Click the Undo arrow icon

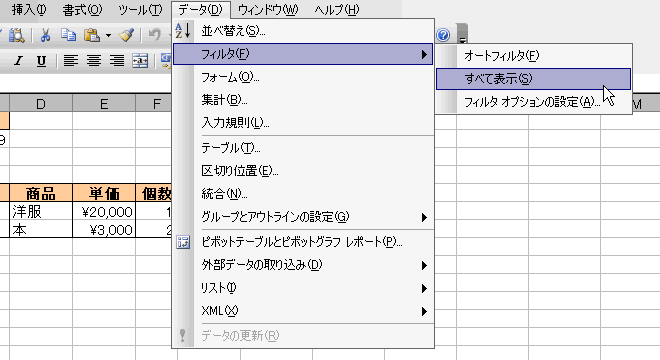(154, 35)
